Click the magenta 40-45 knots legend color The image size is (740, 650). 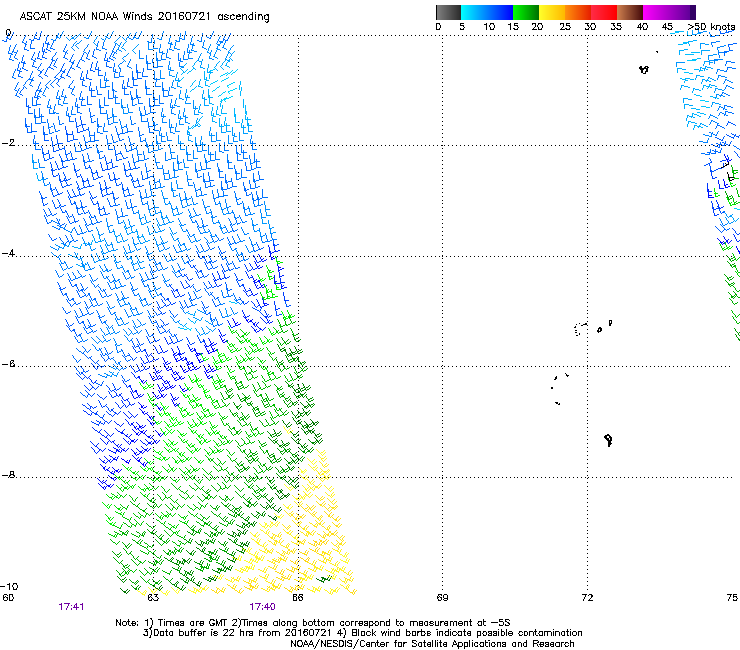656,12
